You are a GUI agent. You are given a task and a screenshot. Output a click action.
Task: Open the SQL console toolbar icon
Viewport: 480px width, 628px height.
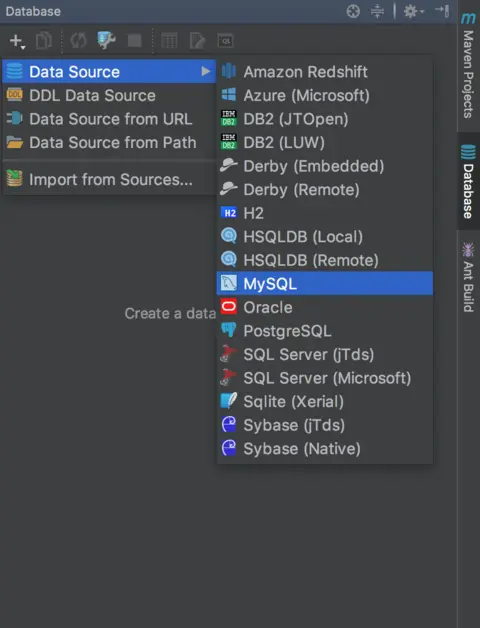click(x=226, y=41)
